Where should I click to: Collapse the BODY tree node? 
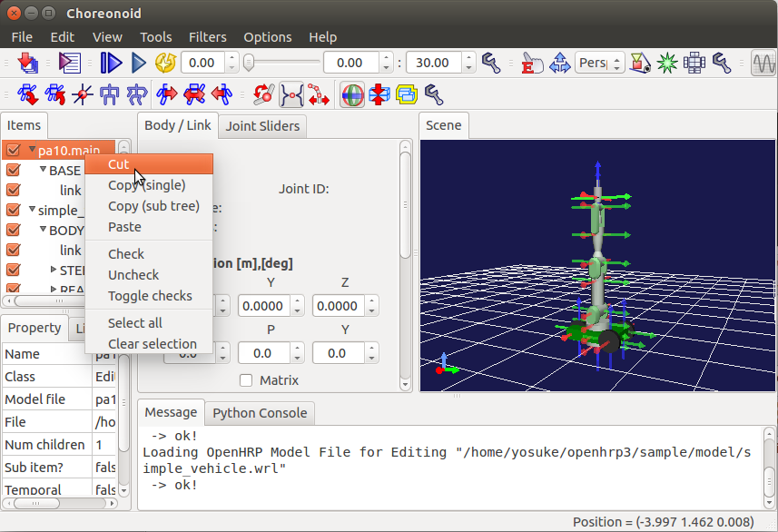(44, 229)
